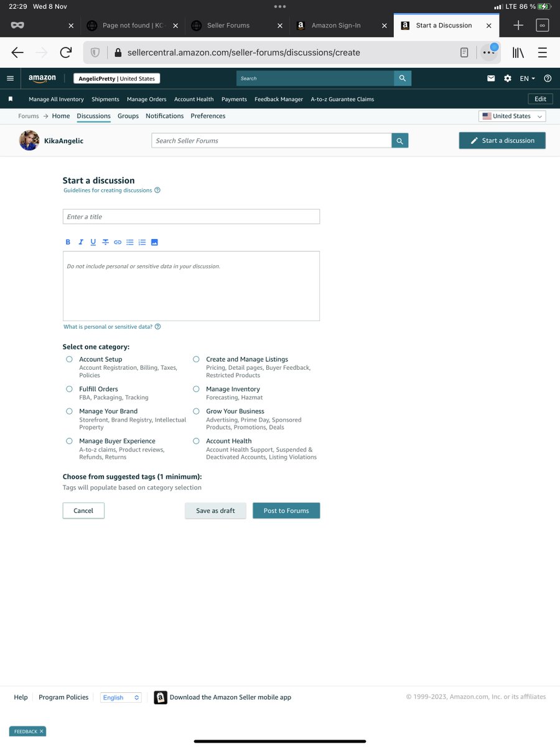This screenshot has height=747, width=560.
Task: Open the Seller Central hamburger menu
Action: tap(10, 78)
